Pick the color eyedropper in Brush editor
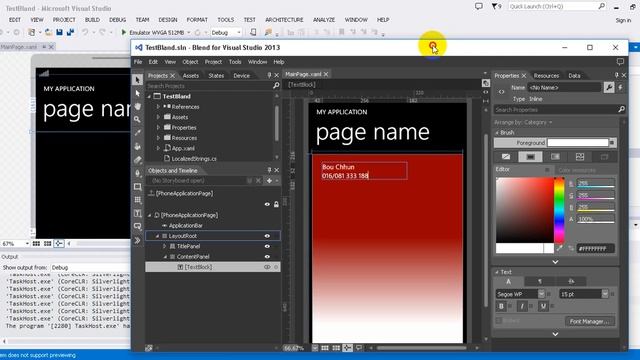The width and height of the screenshot is (640, 360). point(559,248)
